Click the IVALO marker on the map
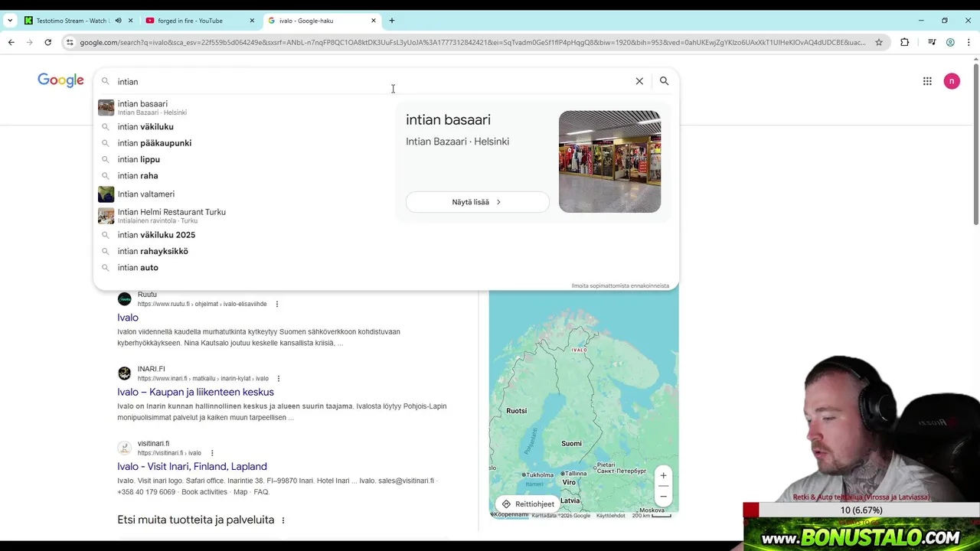980x551 pixels. [580, 350]
